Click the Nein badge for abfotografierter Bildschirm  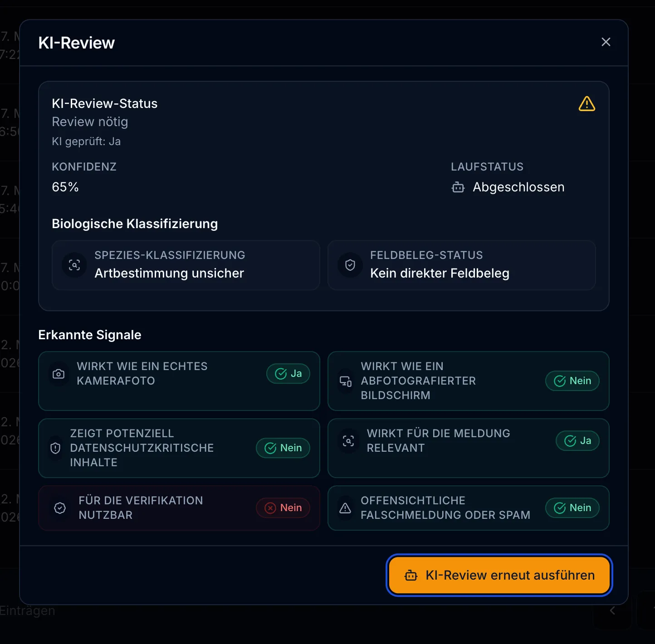click(x=572, y=381)
